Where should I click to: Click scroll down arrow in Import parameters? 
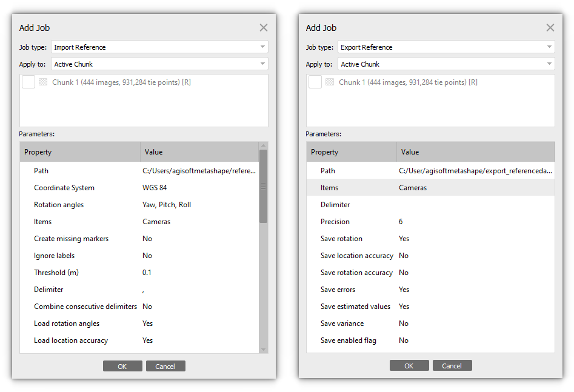[263, 349]
